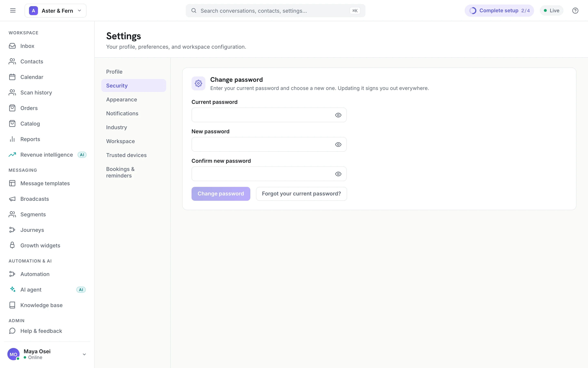Click the Live status badge
The image size is (588, 368).
(x=551, y=10)
